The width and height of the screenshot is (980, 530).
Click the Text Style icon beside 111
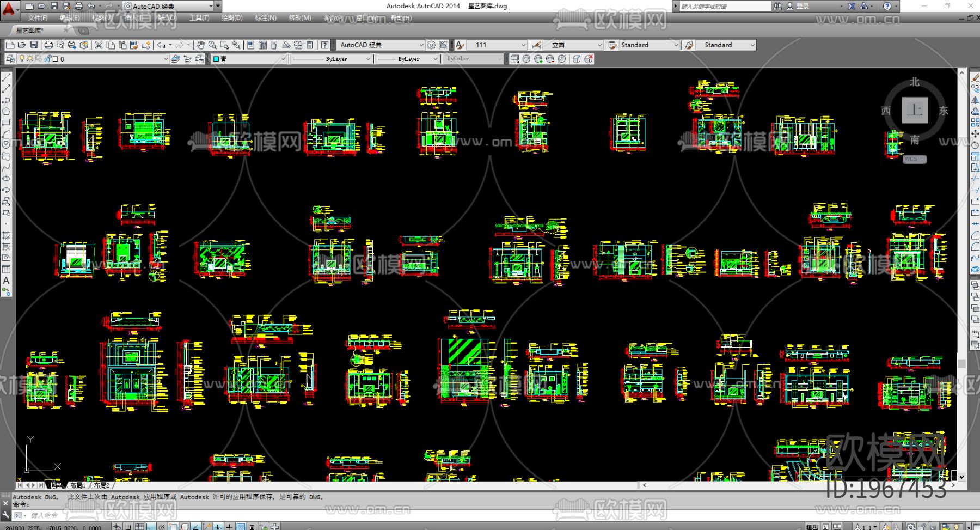460,45
